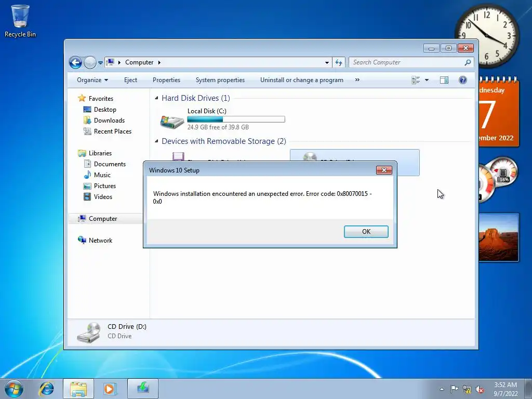
Task: Click Eject in the toolbar
Action: tap(130, 80)
